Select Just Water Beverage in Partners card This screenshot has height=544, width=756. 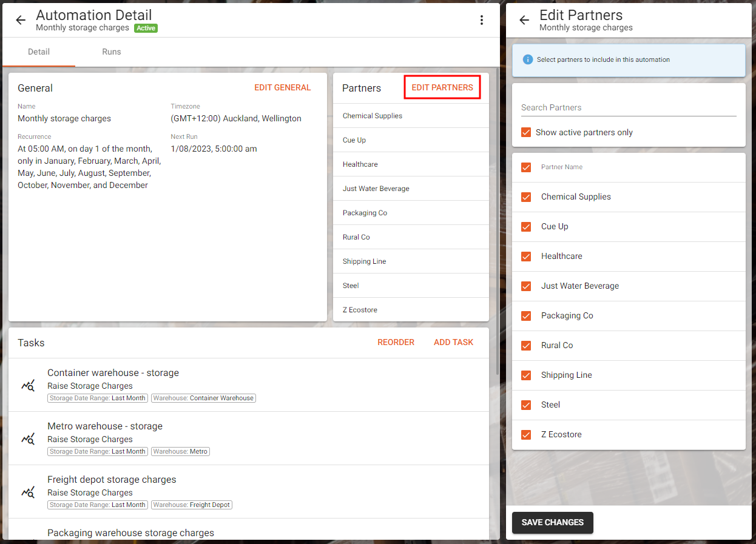411,189
